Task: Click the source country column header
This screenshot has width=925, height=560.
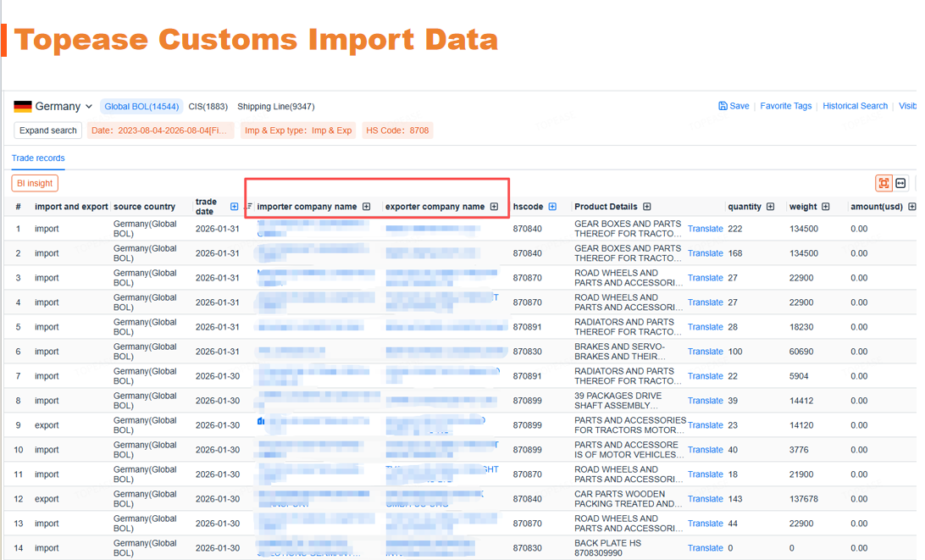Action: click(x=145, y=207)
